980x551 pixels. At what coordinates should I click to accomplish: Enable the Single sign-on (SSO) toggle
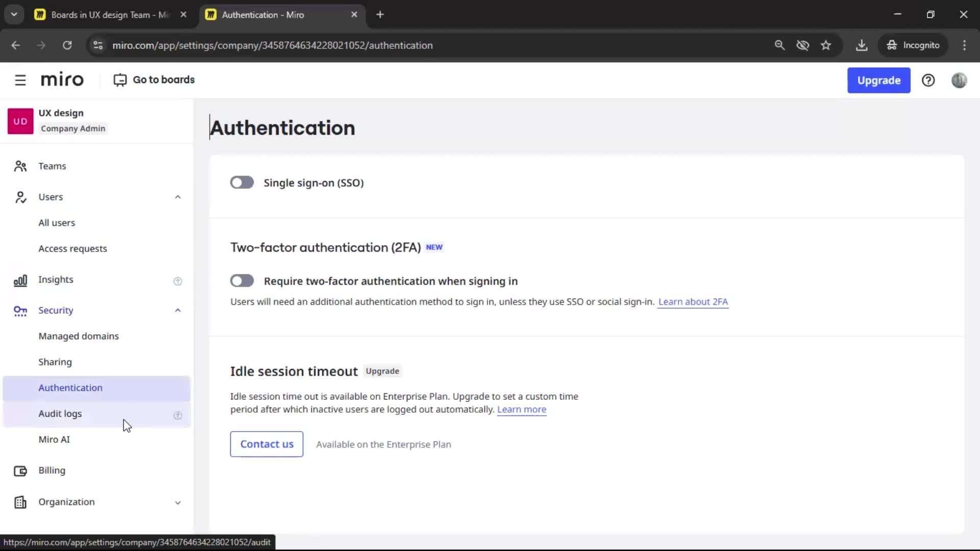(x=242, y=183)
